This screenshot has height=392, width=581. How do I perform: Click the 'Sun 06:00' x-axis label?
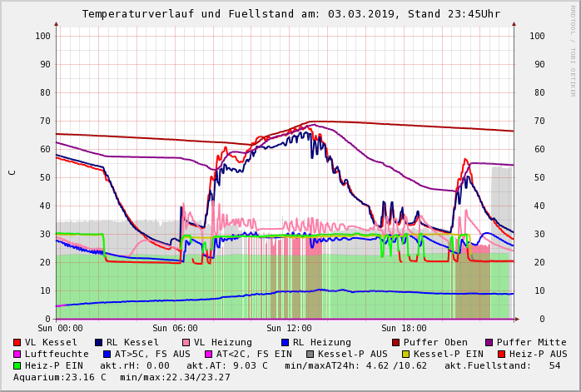pos(174,328)
